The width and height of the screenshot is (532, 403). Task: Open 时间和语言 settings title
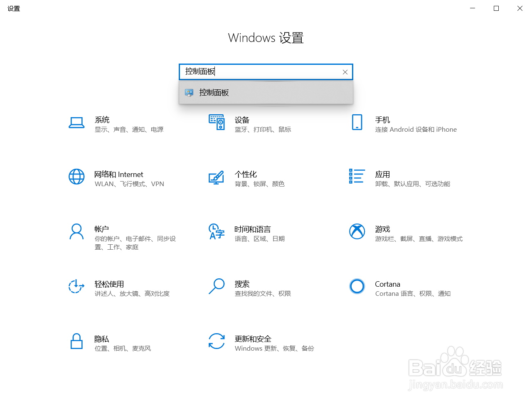pos(253,229)
